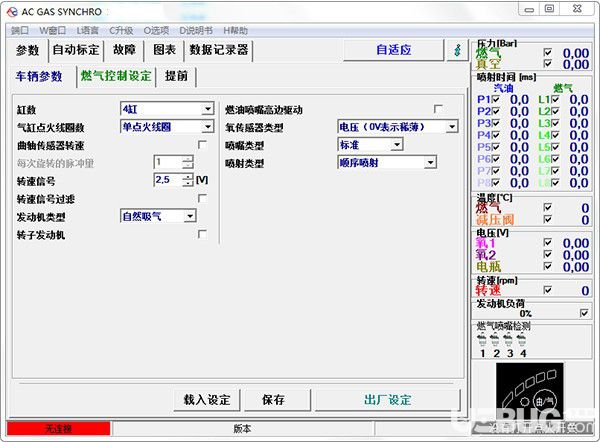Uncheck the 真空 pressure checkbox

coord(548,64)
